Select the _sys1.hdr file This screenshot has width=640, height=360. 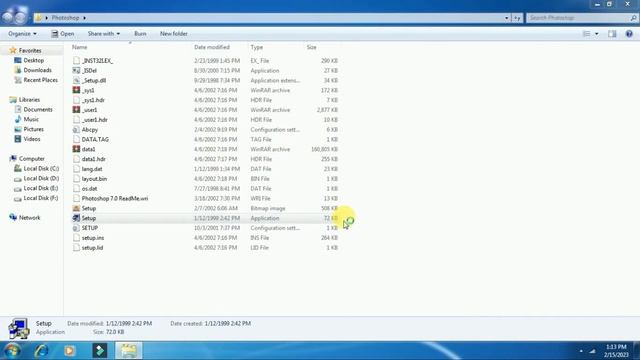pos(93,100)
